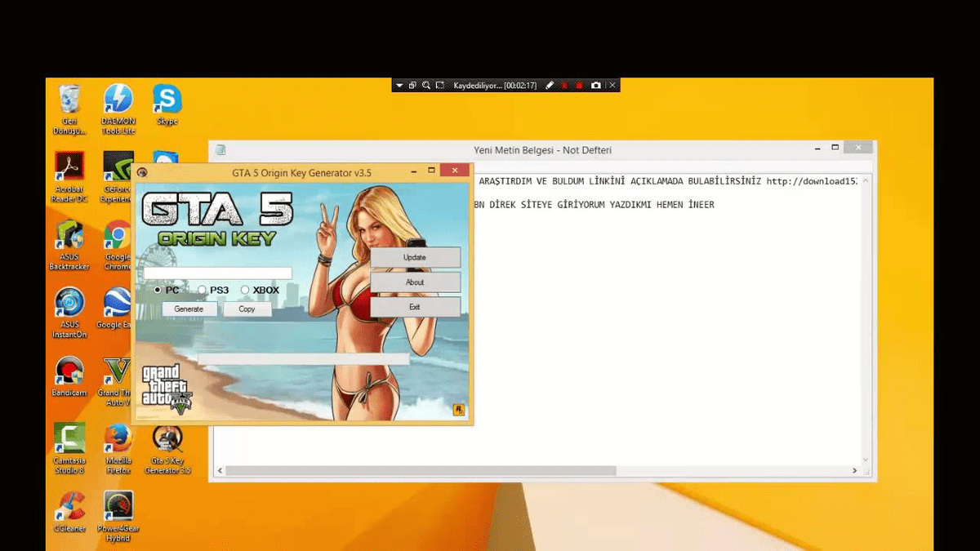980x551 pixels.
Task: Select the Google Chrome desktop shortcut
Action: 118,244
